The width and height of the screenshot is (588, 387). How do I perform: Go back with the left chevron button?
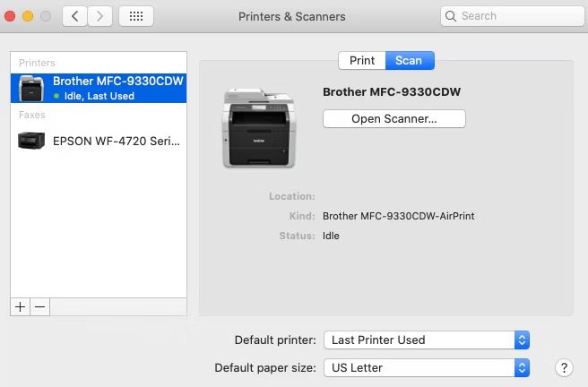pos(75,16)
